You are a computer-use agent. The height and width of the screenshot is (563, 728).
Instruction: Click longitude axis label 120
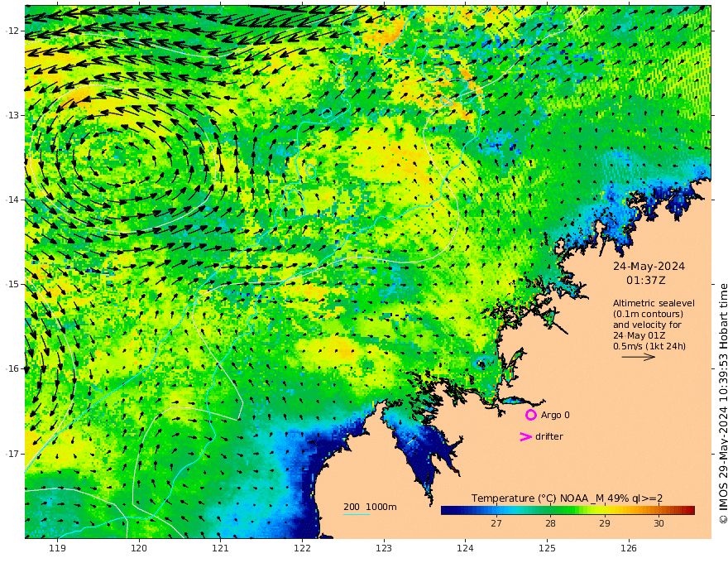[139, 549]
